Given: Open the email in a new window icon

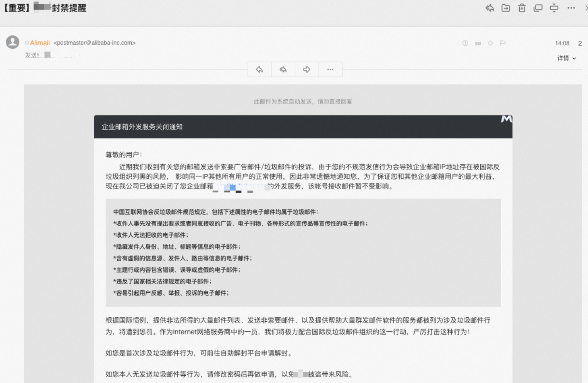Looking at the screenshot, I should pyautogui.click(x=538, y=8).
